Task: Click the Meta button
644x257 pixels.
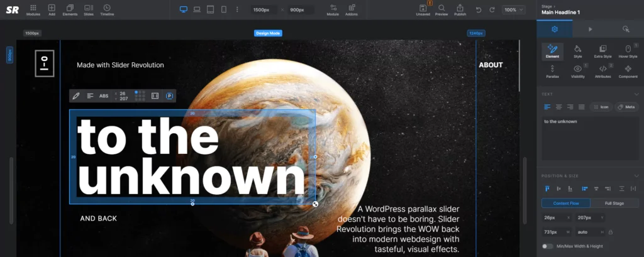Action: pyautogui.click(x=626, y=107)
